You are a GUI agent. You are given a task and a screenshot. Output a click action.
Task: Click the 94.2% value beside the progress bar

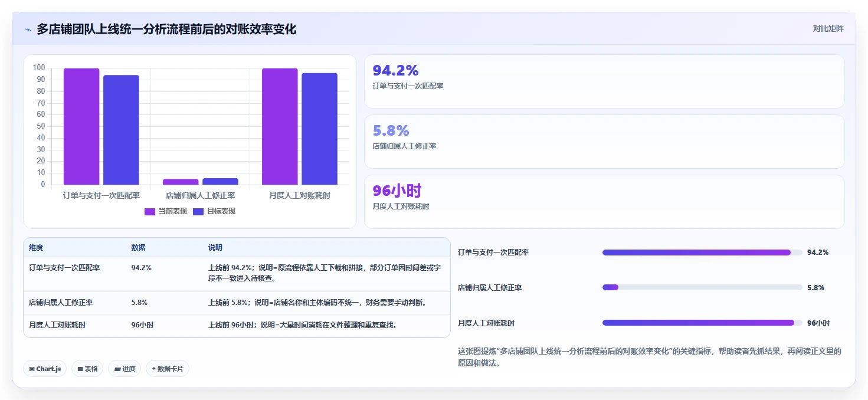tap(818, 253)
